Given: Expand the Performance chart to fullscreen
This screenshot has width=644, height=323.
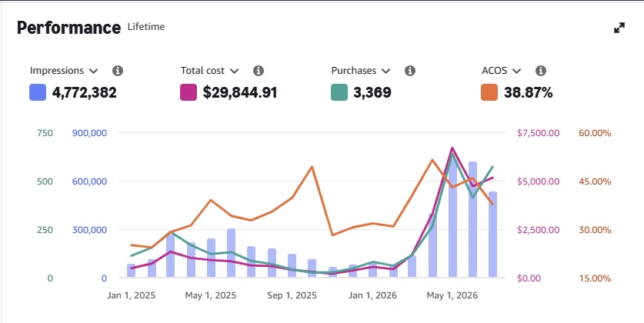Looking at the screenshot, I should point(619,28).
